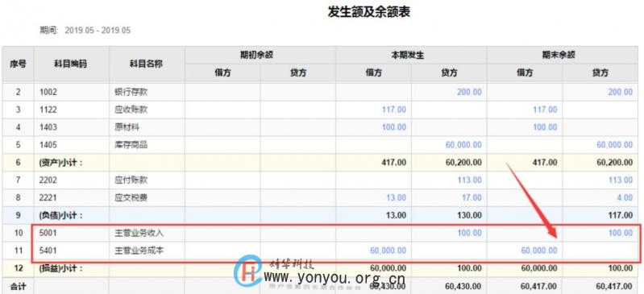The image size is (644, 294).
Task: Select the 期末余额 header group
Action: (x=565, y=55)
